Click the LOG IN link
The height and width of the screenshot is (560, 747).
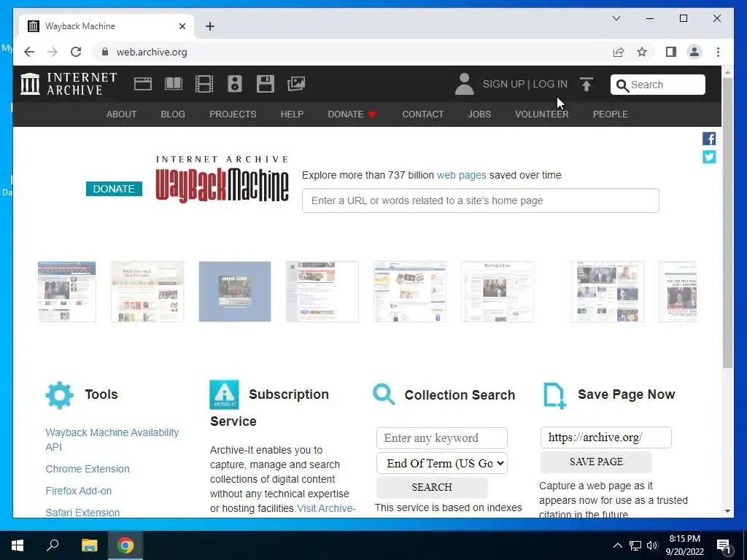click(550, 84)
